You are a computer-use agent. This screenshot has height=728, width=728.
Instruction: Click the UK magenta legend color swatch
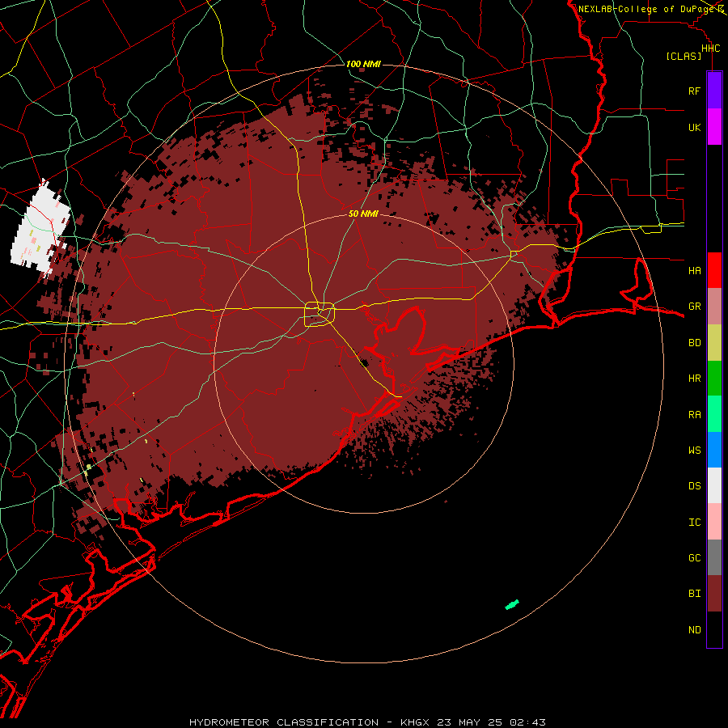(x=714, y=127)
